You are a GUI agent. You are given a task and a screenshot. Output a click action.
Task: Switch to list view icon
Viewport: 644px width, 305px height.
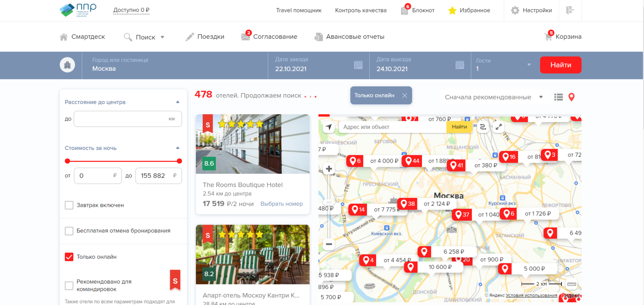(558, 97)
